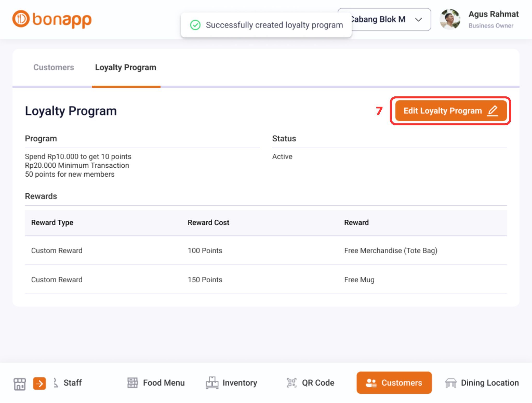Click 'Rp20.000 Minimum Transaction' text

77,165
